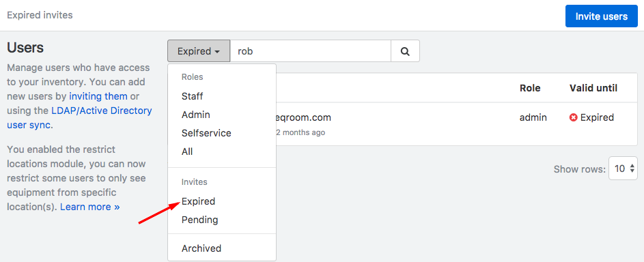Click the Invite users button
The image size is (644, 262).
[601, 16]
